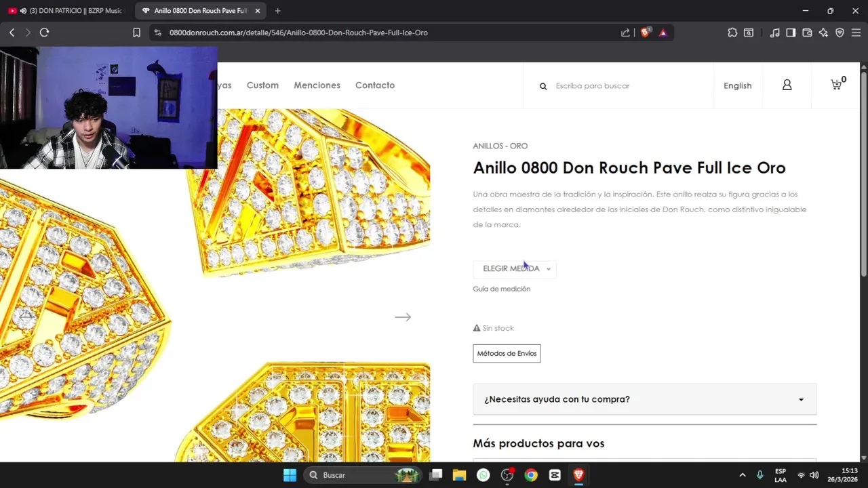This screenshot has width=868, height=488.
Task: Open ESP LAA keyboard language switcher
Action: [781, 475]
